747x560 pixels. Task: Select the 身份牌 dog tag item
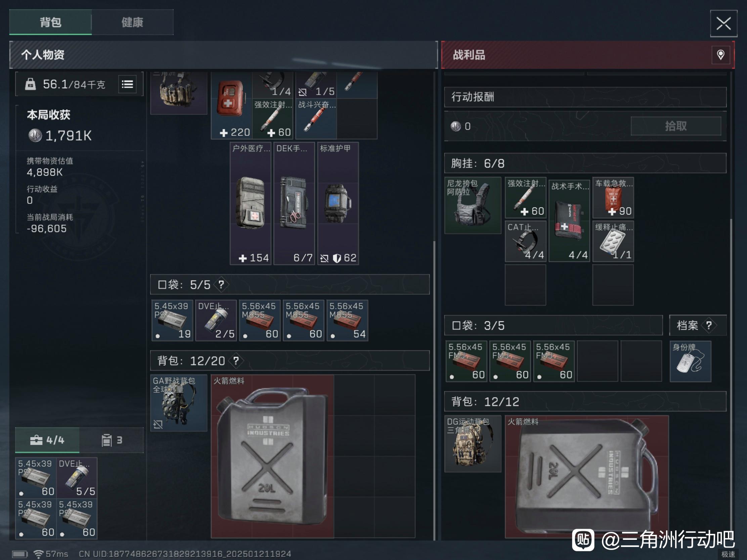click(x=690, y=361)
